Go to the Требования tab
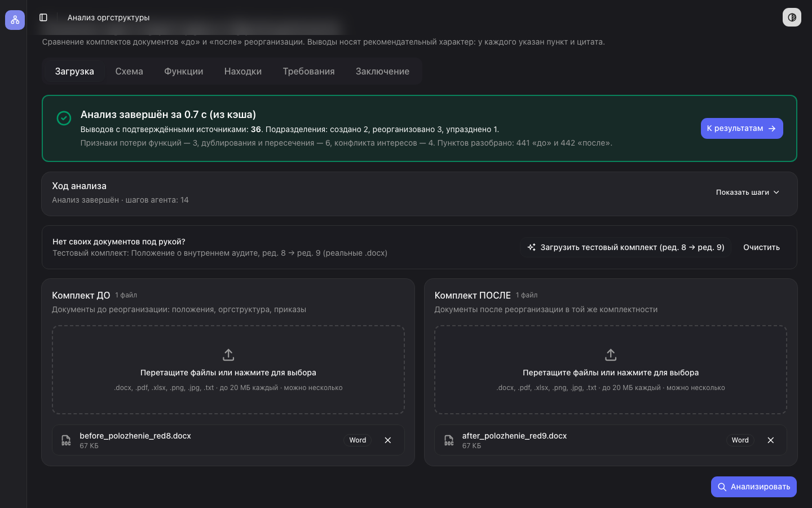 point(308,71)
